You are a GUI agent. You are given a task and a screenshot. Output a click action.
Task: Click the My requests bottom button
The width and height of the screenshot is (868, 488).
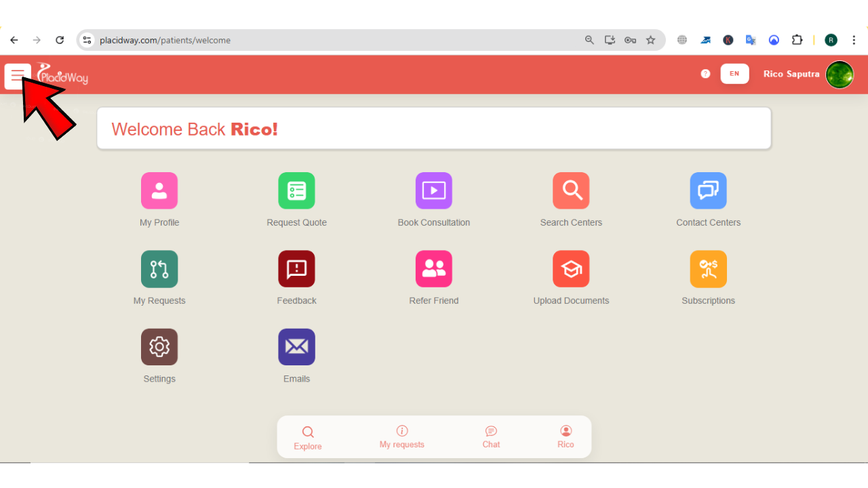401,436
